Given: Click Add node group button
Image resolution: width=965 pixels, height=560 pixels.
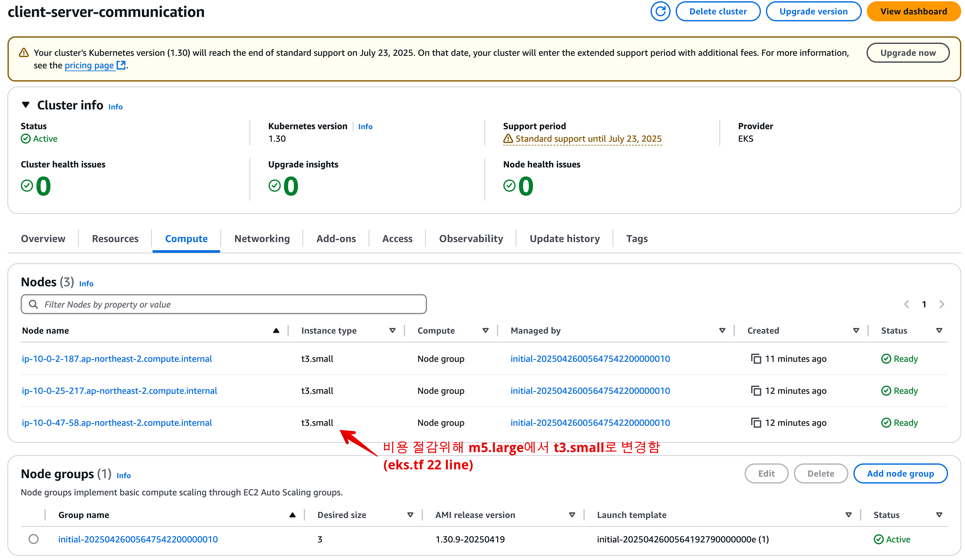Looking at the screenshot, I should pyautogui.click(x=900, y=474).
